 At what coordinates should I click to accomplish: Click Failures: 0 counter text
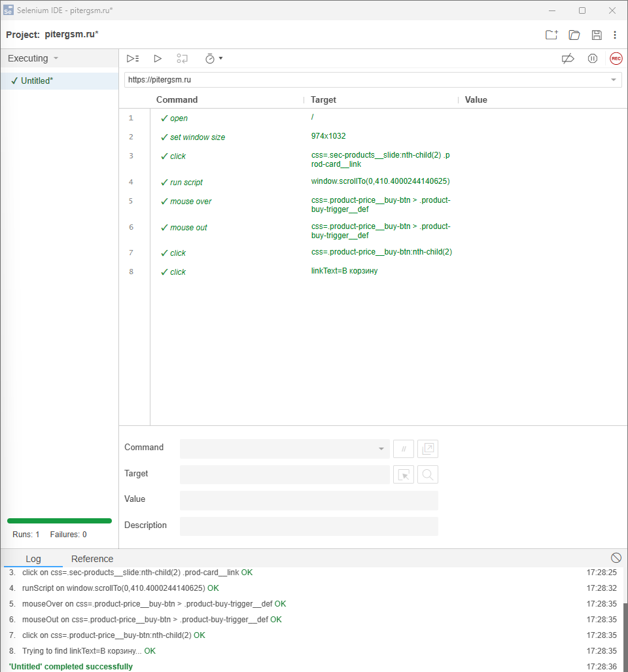click(x=68, y=535)
